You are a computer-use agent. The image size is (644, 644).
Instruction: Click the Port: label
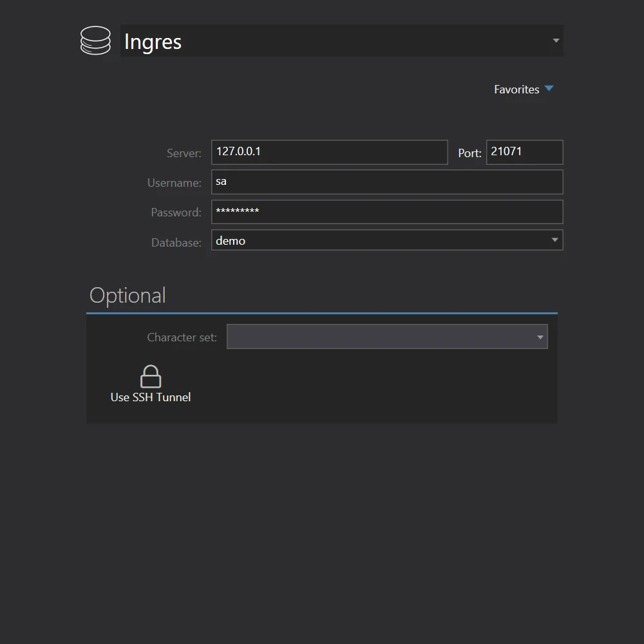click(469, 153)
